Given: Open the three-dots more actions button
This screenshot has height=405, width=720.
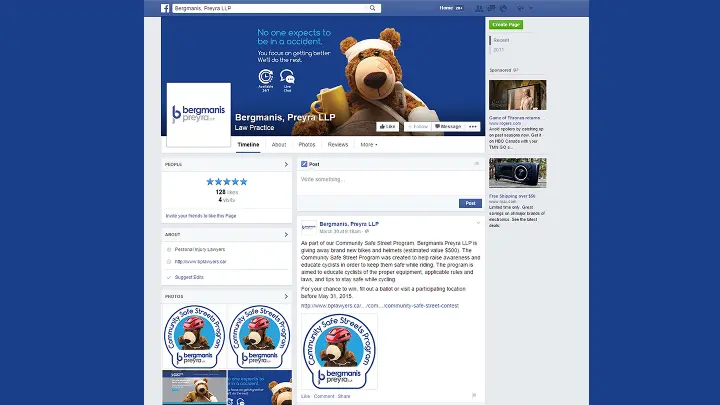Looking at the screenshot, I should [x=472, y=127].
